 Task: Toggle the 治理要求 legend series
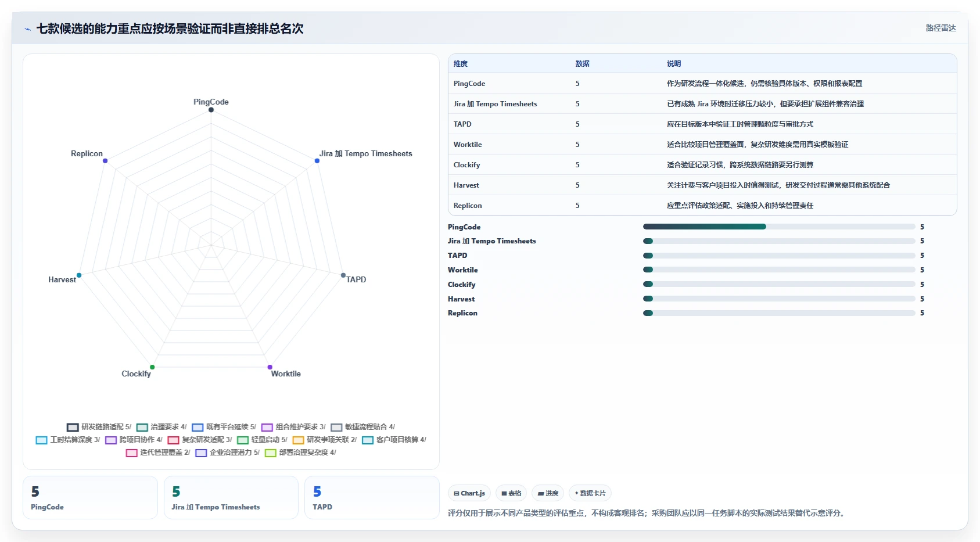click(x=161, y=427)
